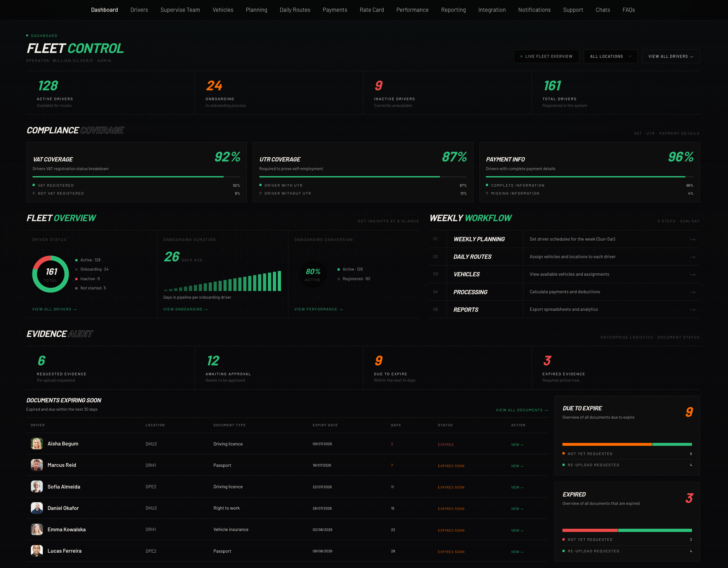Open the Payments section
Screen dimensions: 728x568
pos(335,10)
